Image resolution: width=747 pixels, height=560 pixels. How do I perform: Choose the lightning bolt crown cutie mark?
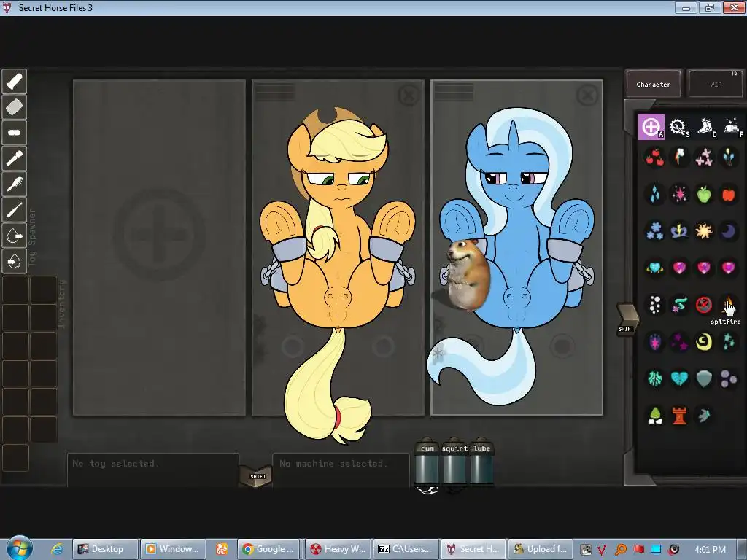coord(679,231)
